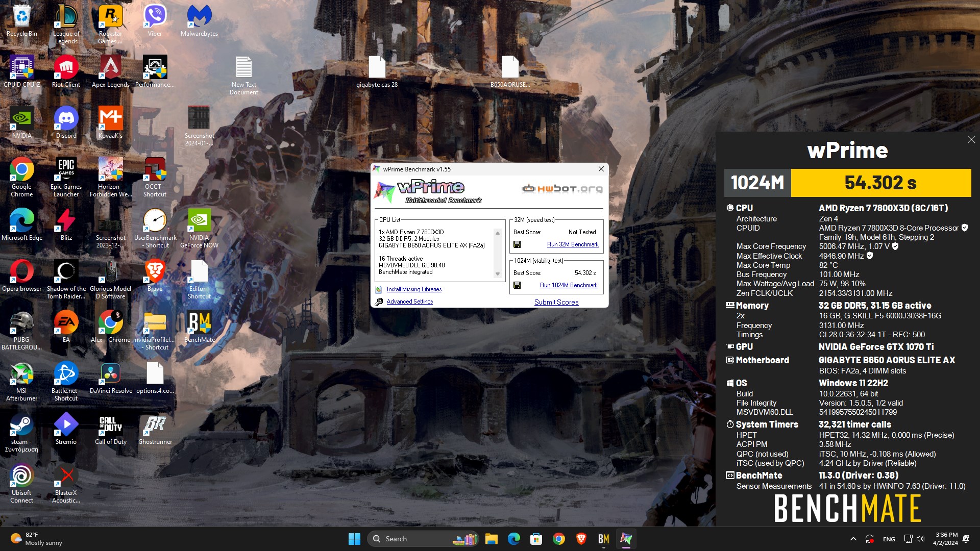Click the hwbot.org logo in wPrime
Screen dimensions: 980x551
click(x=562, y=189)
